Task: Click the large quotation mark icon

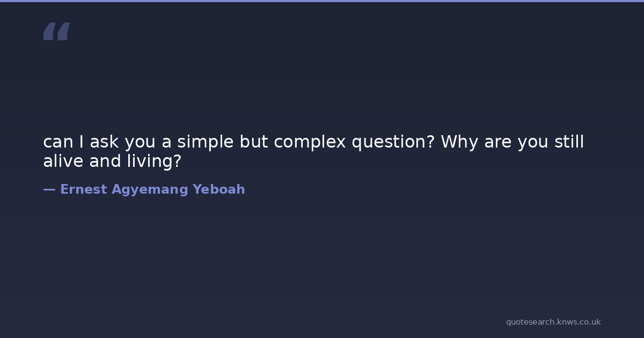Action: click(x=56, y=32)
